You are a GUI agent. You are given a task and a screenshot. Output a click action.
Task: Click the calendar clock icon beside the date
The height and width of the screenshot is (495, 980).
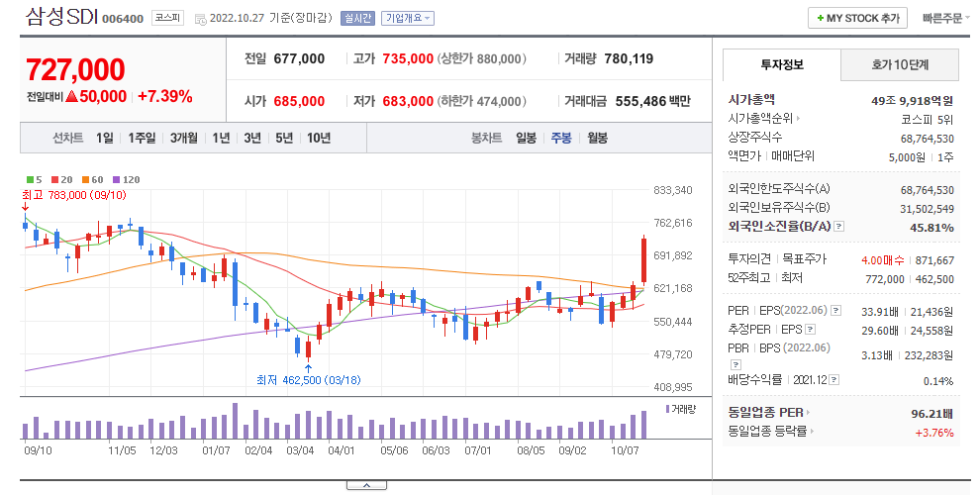click(x=201, y=20)
